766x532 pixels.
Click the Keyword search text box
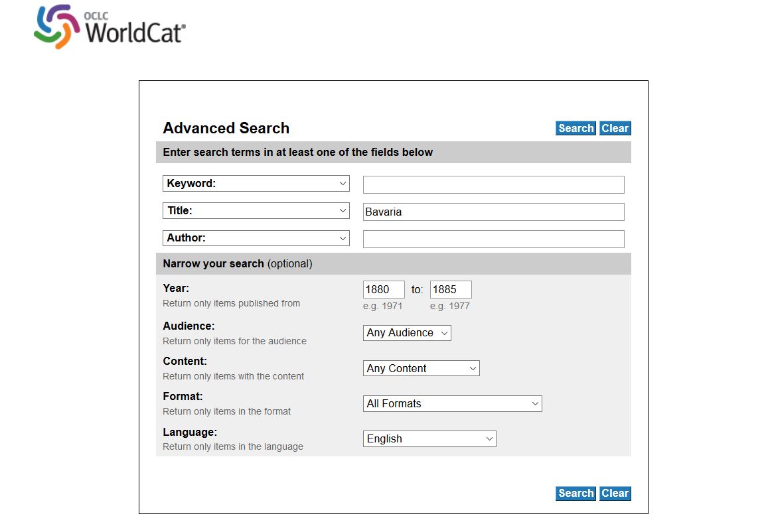click(493, 184)
